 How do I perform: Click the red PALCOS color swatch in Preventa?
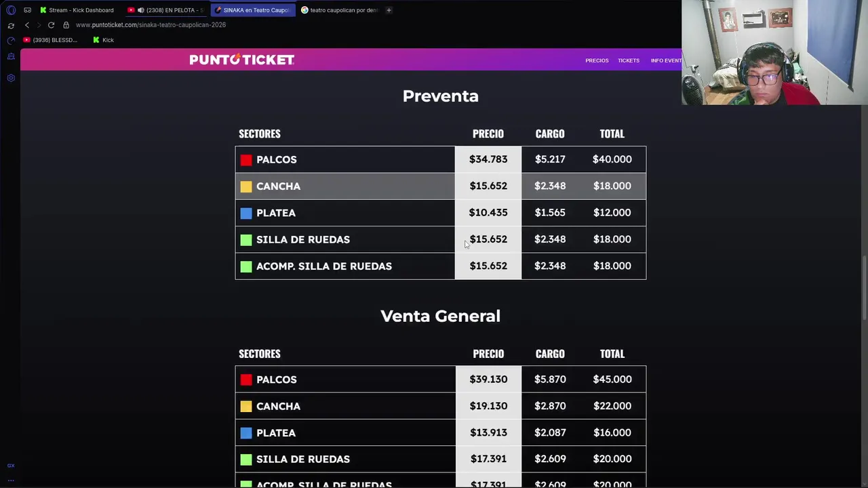point(246,160)
